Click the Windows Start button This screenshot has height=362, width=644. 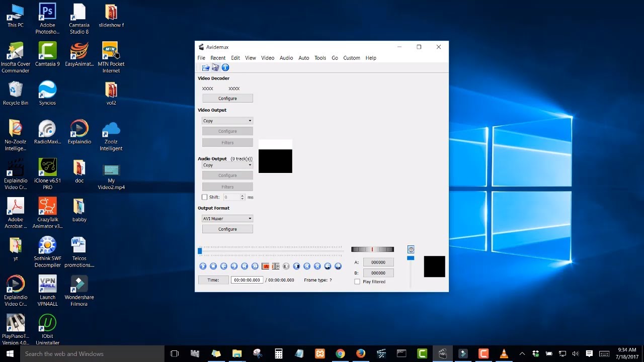10,354
